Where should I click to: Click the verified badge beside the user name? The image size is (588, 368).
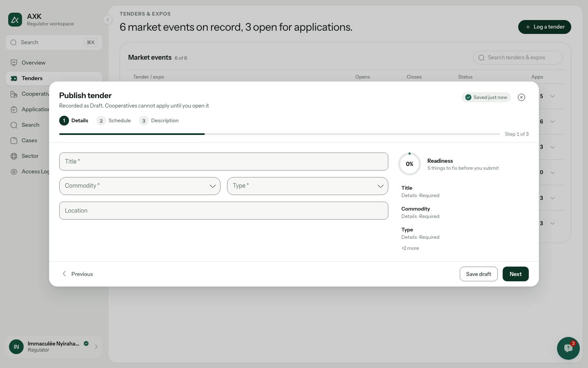(86, 343)
